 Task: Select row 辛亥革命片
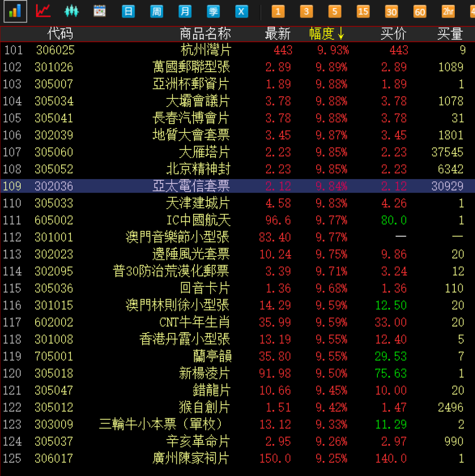pos(237,441)
